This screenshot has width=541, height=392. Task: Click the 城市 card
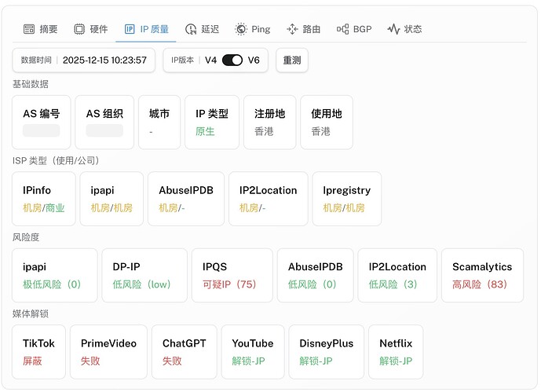(159, 122)
